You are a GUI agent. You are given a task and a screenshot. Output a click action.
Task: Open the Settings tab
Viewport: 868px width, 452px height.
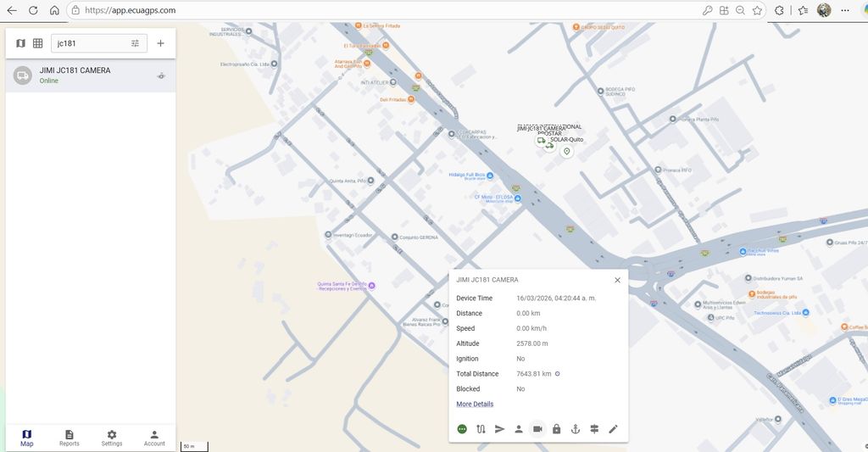click(x=112, y=438)
